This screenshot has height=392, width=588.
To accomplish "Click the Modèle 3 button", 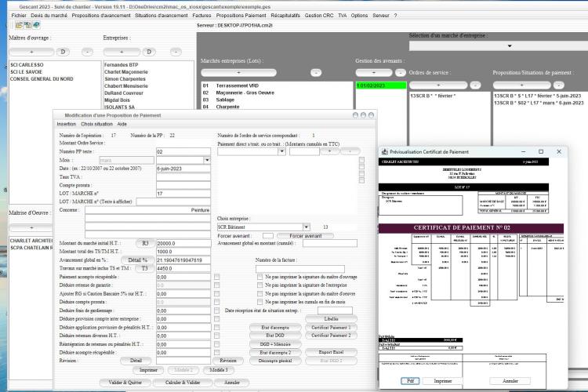I will click(219, 370).
